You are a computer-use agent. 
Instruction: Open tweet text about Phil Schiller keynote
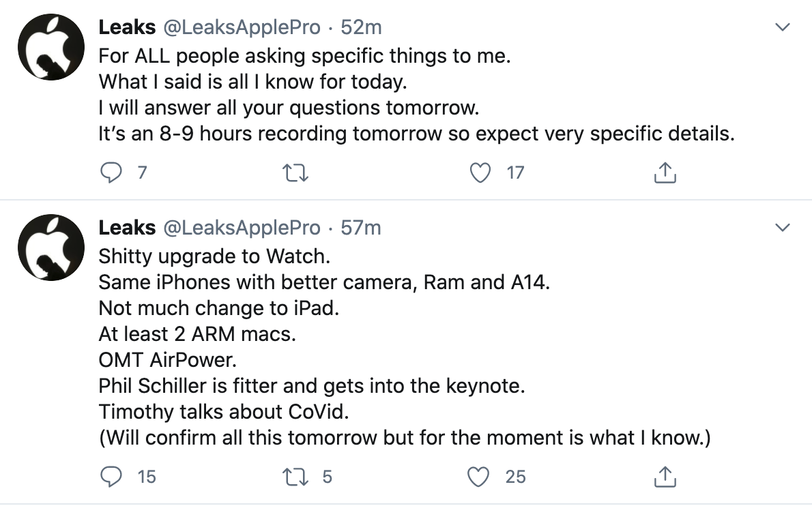311,386
